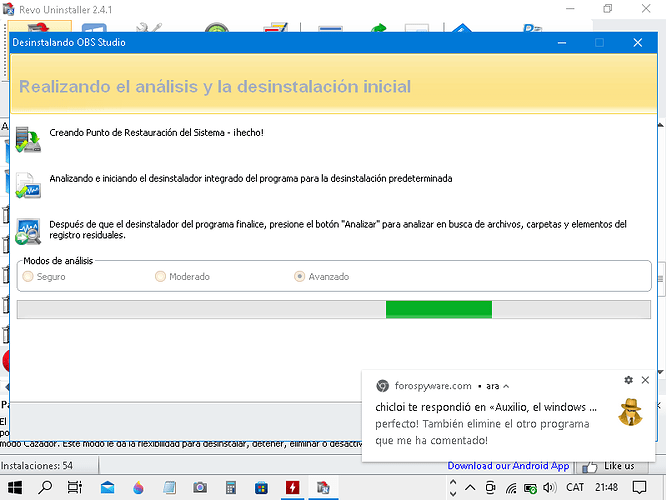Open the Download our Android App link

(508, 466)
